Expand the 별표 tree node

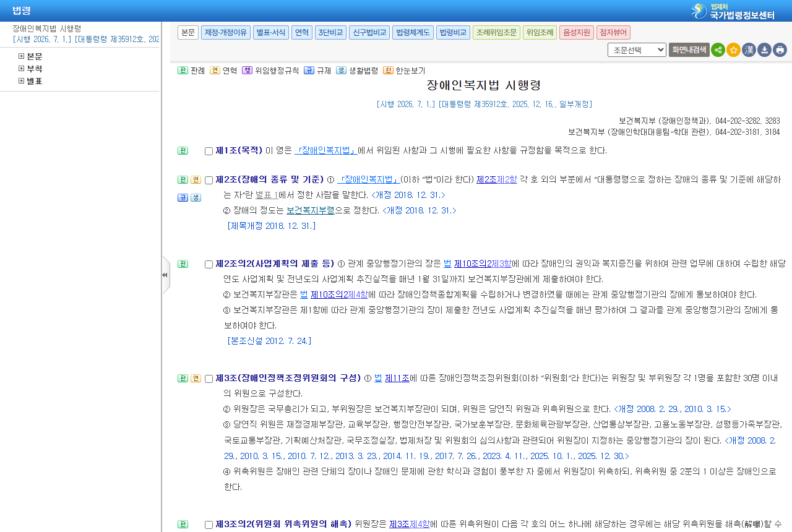[21, 81]
